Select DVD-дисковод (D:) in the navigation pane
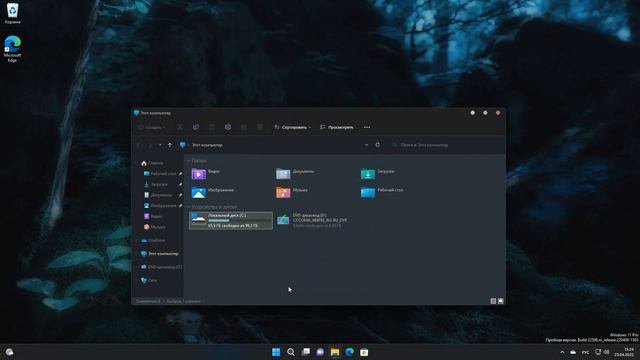Viewport: 640px width, 360px height. 161,267
